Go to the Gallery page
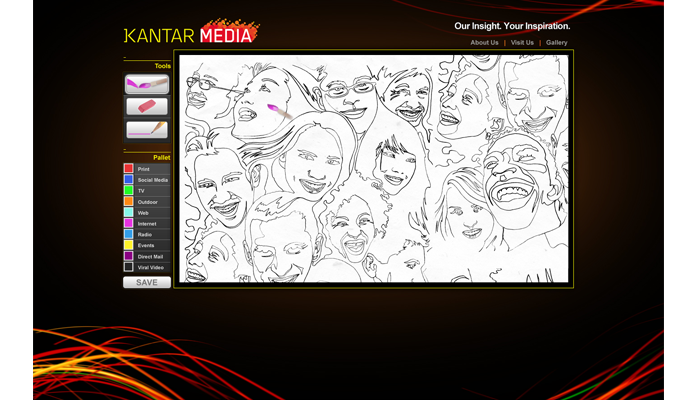This screenshot has width=700, height=400. (556, 43)
